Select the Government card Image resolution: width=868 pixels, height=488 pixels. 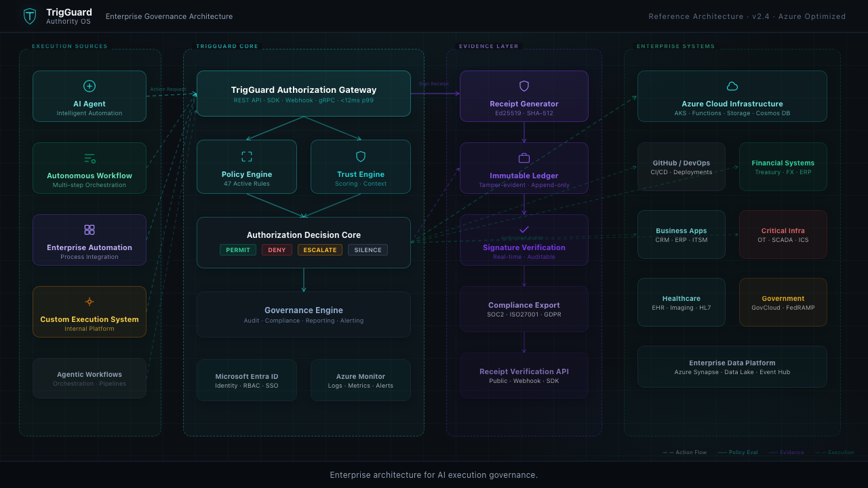(x=783, y=302)
